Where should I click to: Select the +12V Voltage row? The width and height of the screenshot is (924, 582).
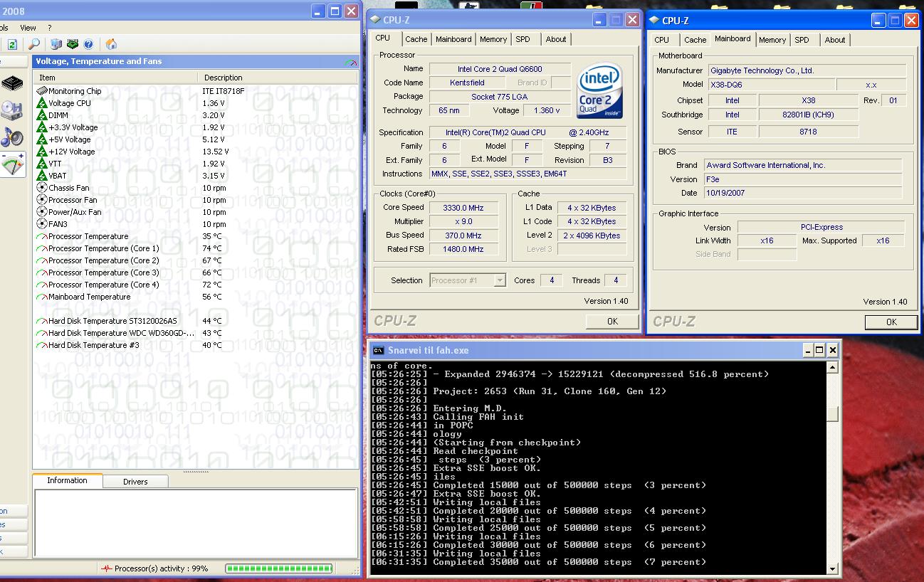pyautogui.click(x=196, y=152)
